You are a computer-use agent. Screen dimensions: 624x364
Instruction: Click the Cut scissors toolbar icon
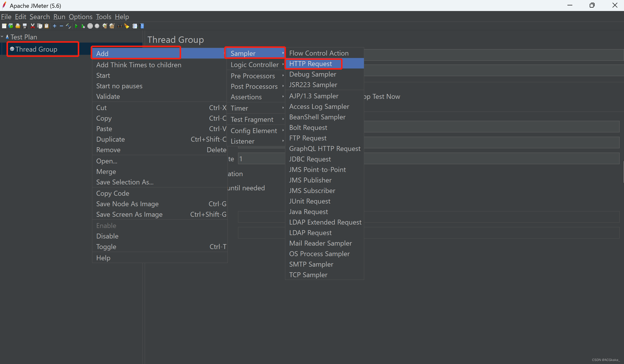(x=32, y=26)
